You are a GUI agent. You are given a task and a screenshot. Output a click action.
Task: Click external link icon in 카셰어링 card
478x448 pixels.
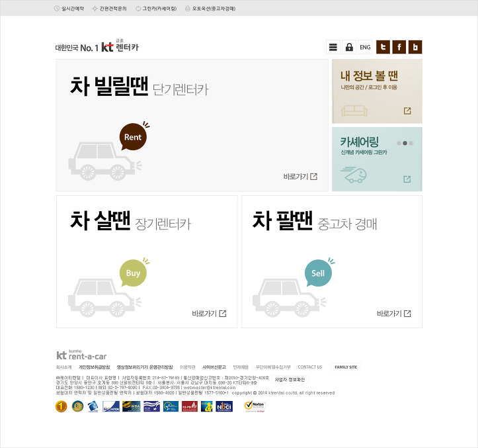pyautogui.click(x=407, y=179)
